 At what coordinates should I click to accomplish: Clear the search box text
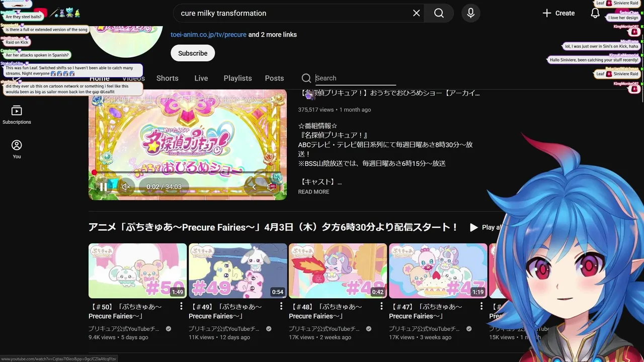click(x=416, y=13)
